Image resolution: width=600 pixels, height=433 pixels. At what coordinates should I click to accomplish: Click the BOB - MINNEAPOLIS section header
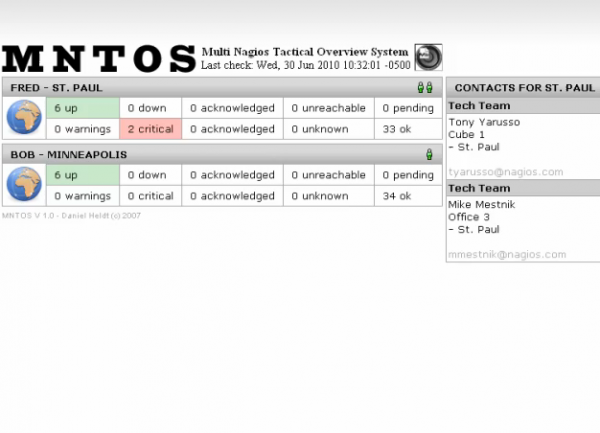(x=69, y=155)
